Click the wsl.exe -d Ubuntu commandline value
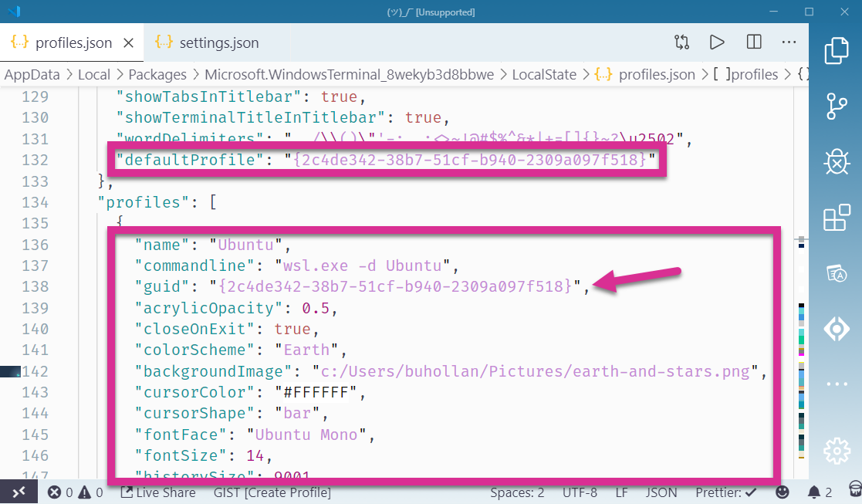The image size is (862, 504). (x=362, y=266)
